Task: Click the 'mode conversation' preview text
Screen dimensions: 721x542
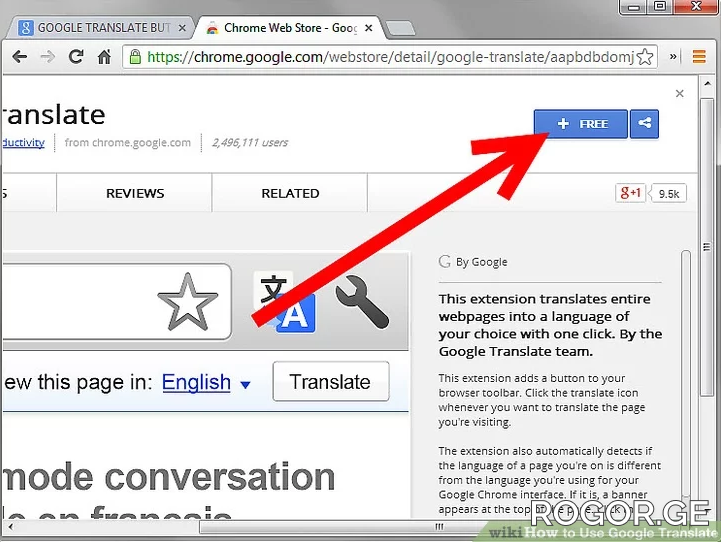Action: (x=169, y=477)
